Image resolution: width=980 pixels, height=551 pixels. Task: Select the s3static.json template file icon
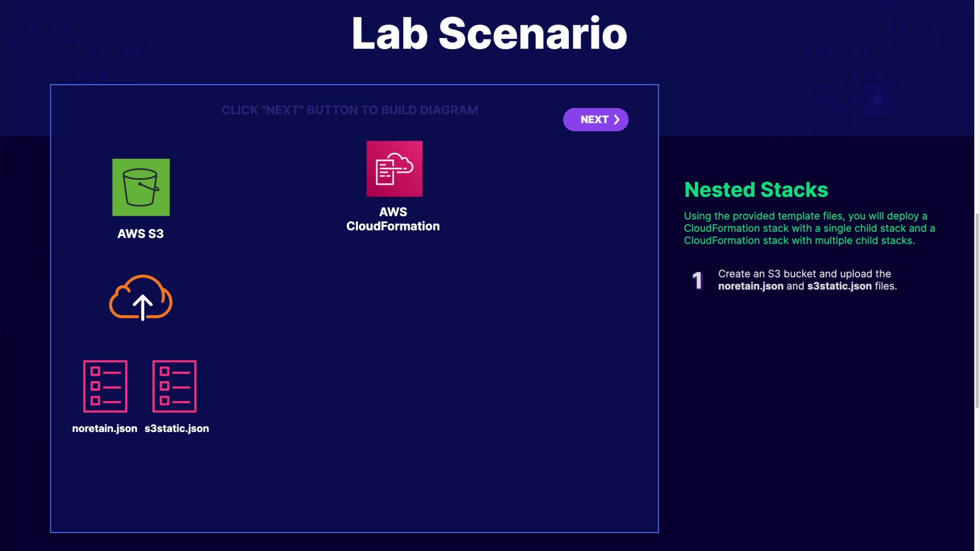point(175,386)
